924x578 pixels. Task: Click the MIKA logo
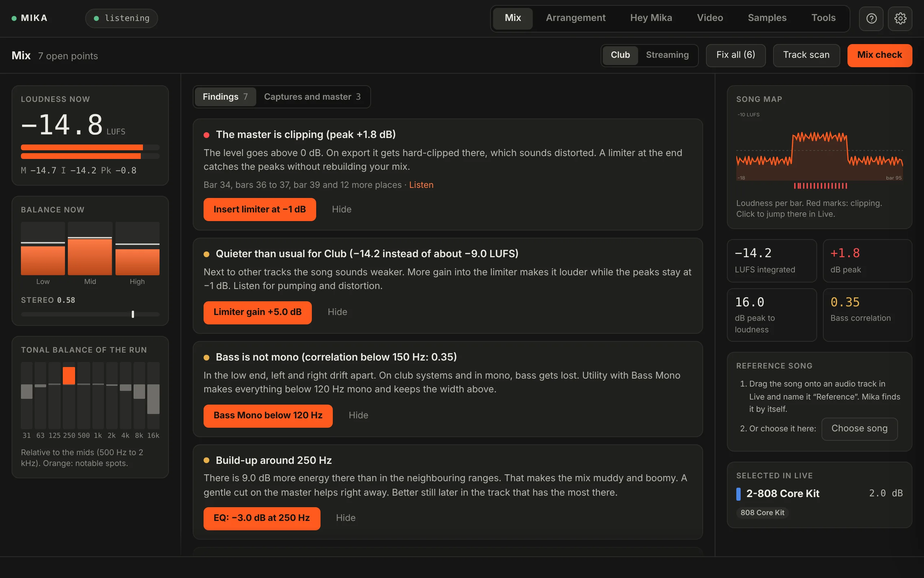click(30, 18)
